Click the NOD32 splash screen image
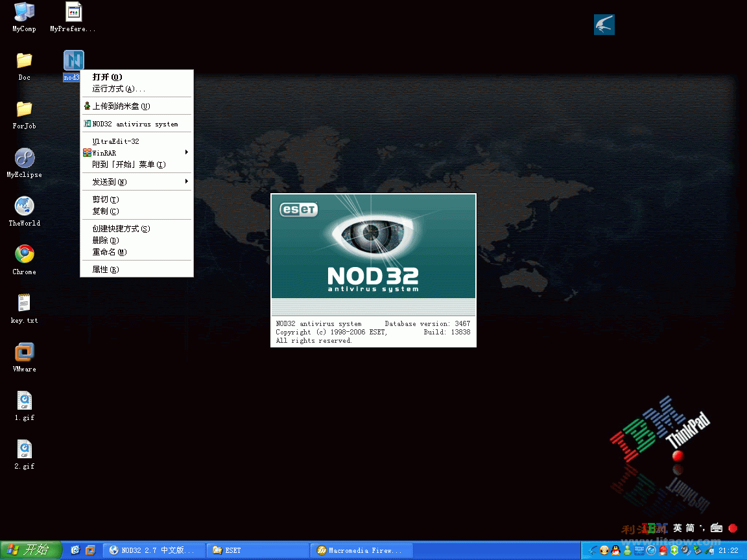Viewport: 747px width, 560px height. [x=373, y=246]
